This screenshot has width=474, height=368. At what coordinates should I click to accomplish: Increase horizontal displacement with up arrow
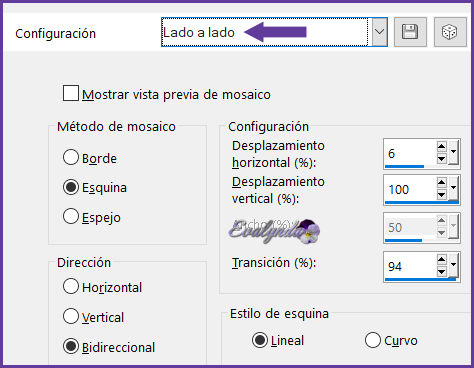tap(441, 146)
